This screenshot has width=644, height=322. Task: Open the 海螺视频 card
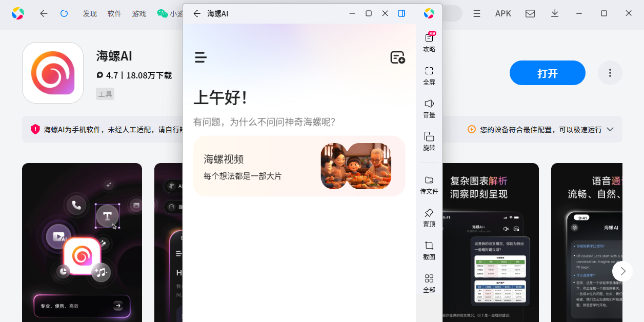[x=299, y=166]
